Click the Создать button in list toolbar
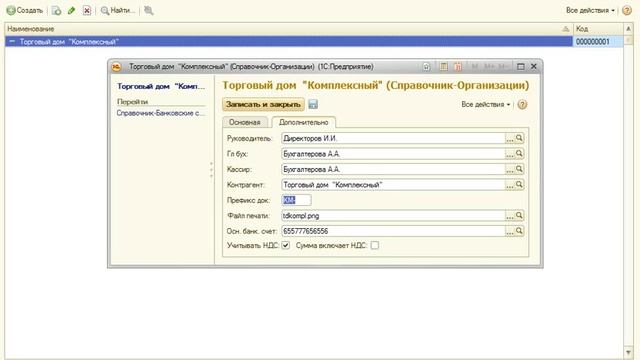The image size is (640, 360). pyautogui.click(x=24, y=10)
